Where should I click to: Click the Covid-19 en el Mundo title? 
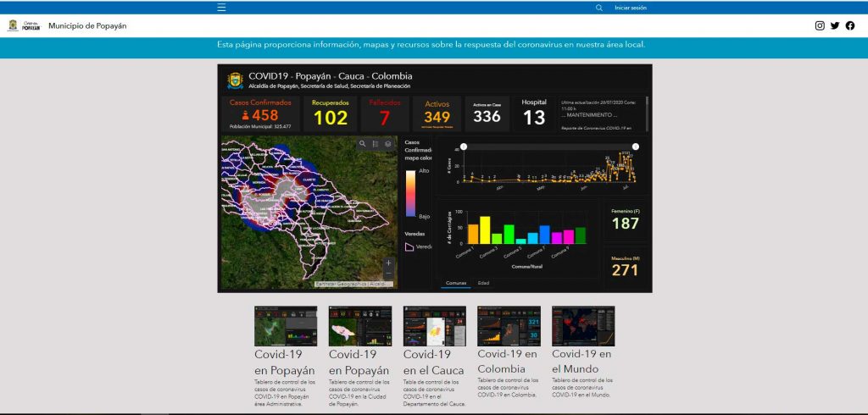coord(581,362)
